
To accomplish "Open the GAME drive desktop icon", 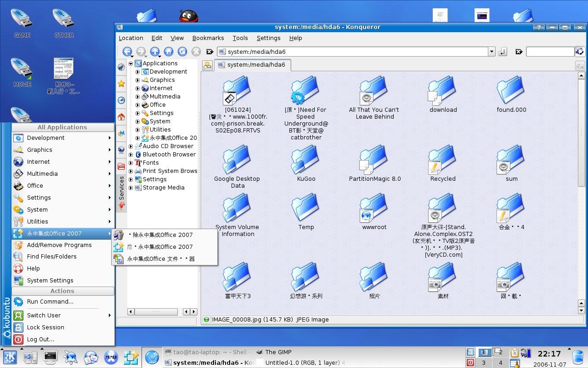I will tap(22, 23).
